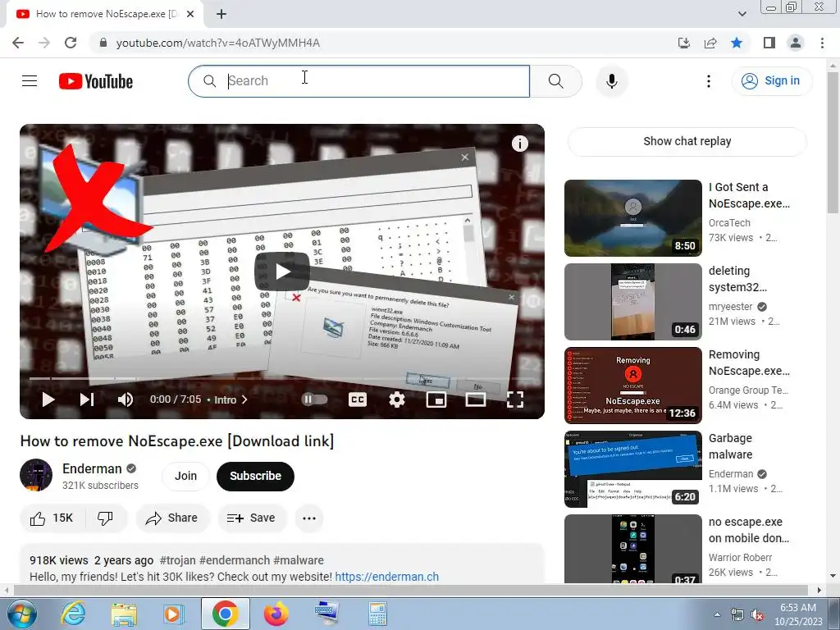Focus the YouTube search field
The image size is (840, 630).
(x=359, y=81)
